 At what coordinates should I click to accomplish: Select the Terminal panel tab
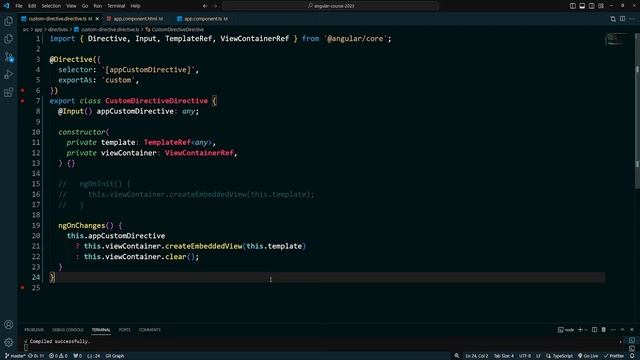[101, 330]
